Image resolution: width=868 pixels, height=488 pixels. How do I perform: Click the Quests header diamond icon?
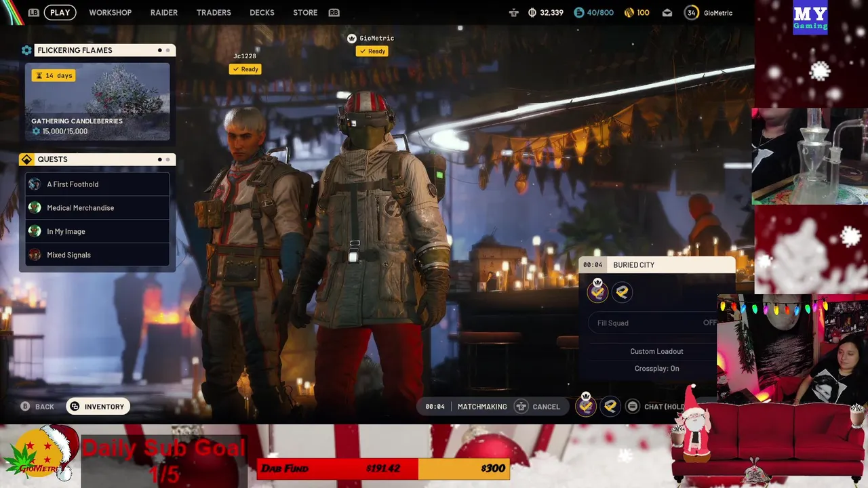26,159
